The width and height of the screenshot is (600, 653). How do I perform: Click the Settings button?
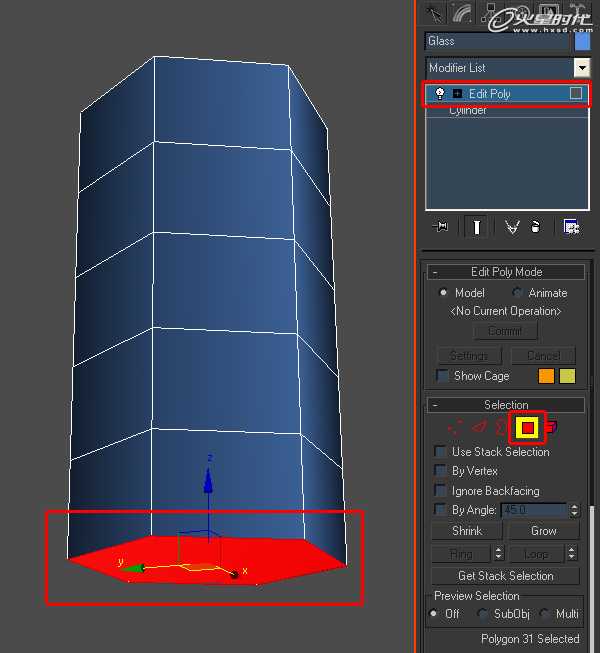click(470, 356)
